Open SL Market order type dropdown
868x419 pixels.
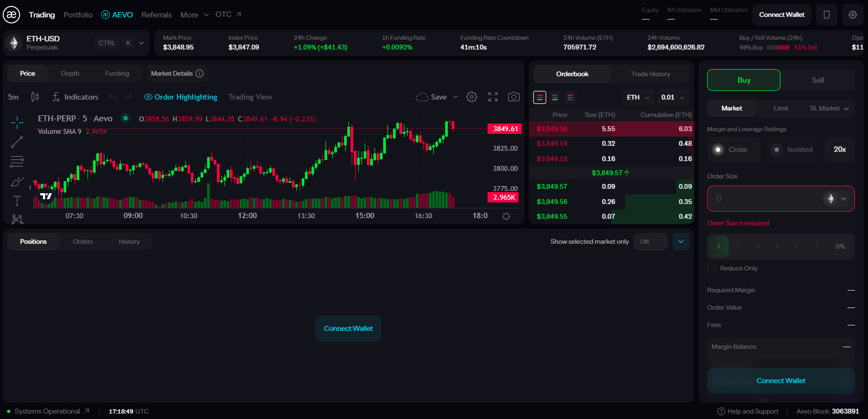[829, 108]
